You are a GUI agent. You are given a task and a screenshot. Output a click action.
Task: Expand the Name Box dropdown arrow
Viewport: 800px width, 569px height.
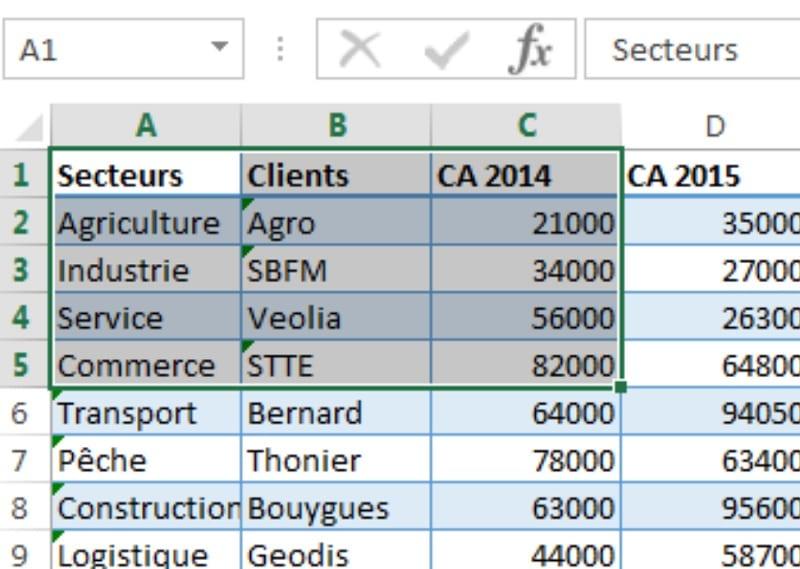pos(219,48)
